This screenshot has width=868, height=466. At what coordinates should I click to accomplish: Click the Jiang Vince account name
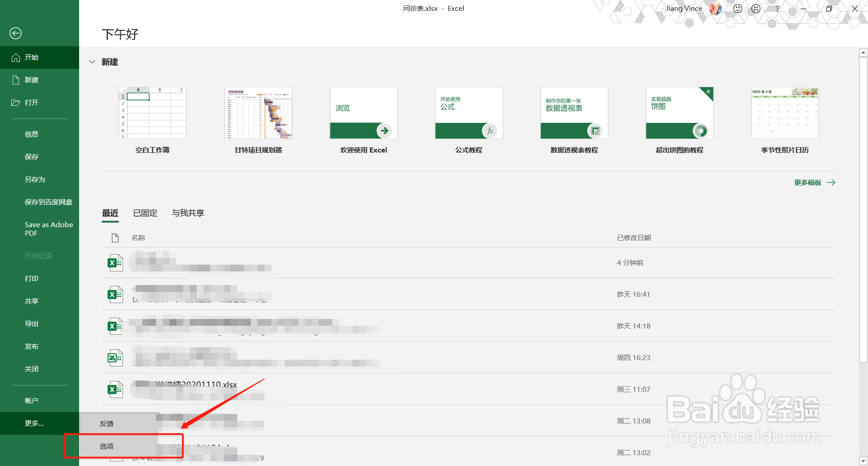[684, 9]
